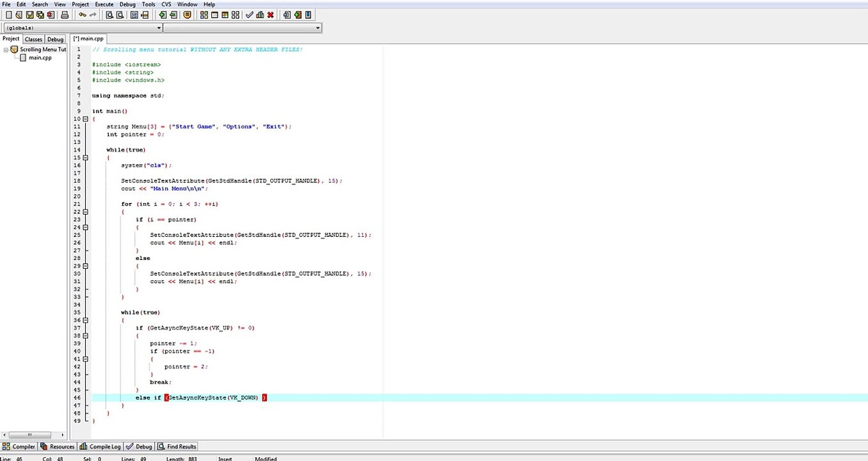Click the Remove from project icon
This screenshot has width=868, height=461.
pos(173,15)
